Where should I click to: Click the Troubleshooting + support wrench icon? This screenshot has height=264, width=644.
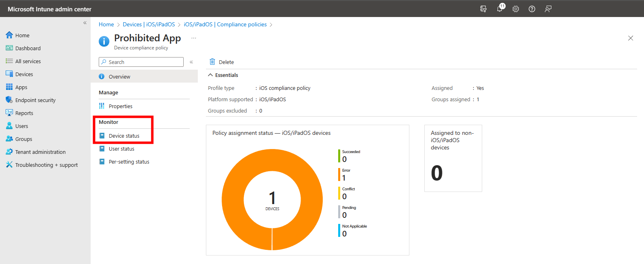coord(9,164)
